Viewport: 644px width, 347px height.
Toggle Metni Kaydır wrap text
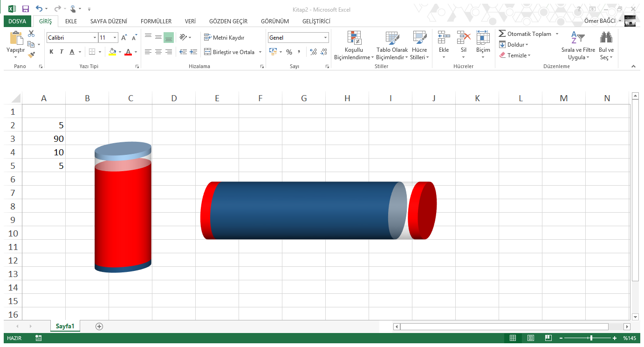(224, 38)
